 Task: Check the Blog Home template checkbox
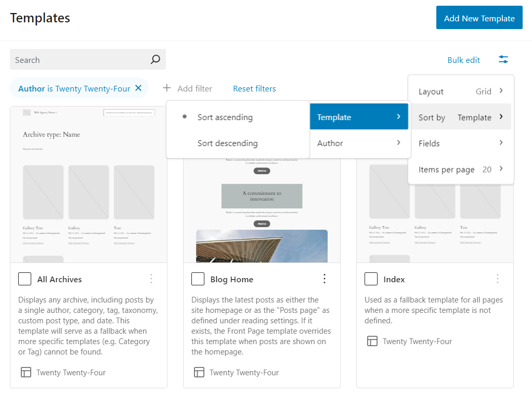pyautogui.click(x=198, y=279)
